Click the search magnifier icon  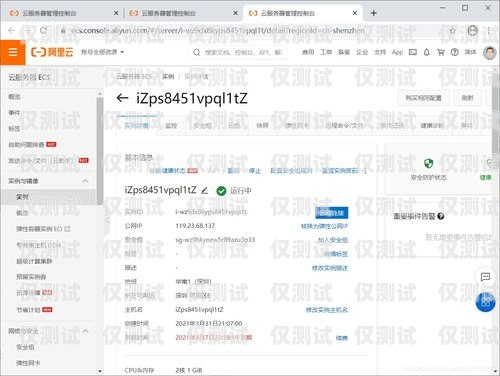pos(197,52)
